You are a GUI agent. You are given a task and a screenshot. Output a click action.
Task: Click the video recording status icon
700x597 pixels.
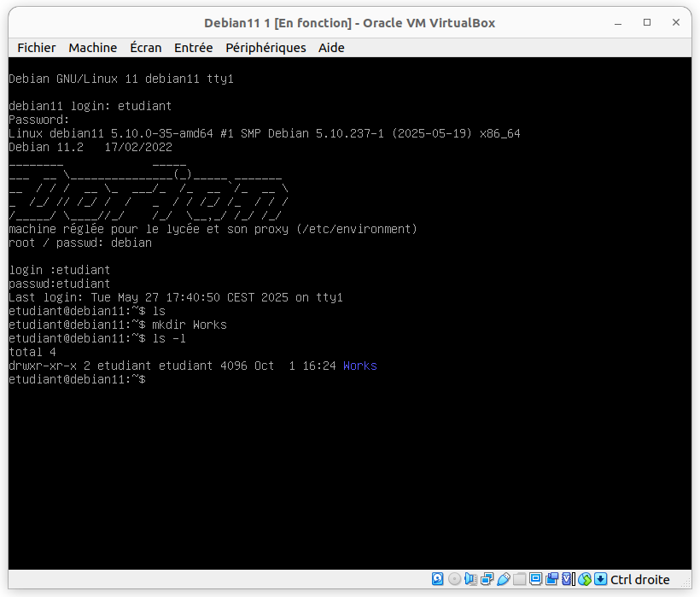tap(551, 579)
